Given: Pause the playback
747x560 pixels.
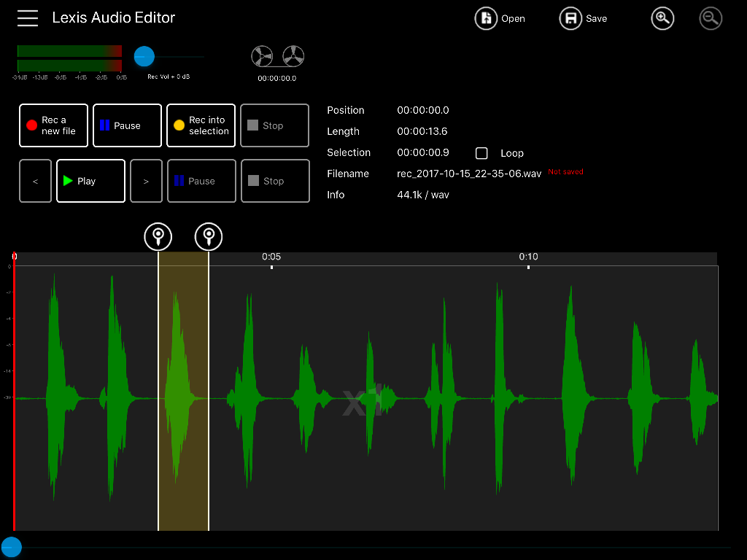Looking at the screenshot, I should pos(201,181).
